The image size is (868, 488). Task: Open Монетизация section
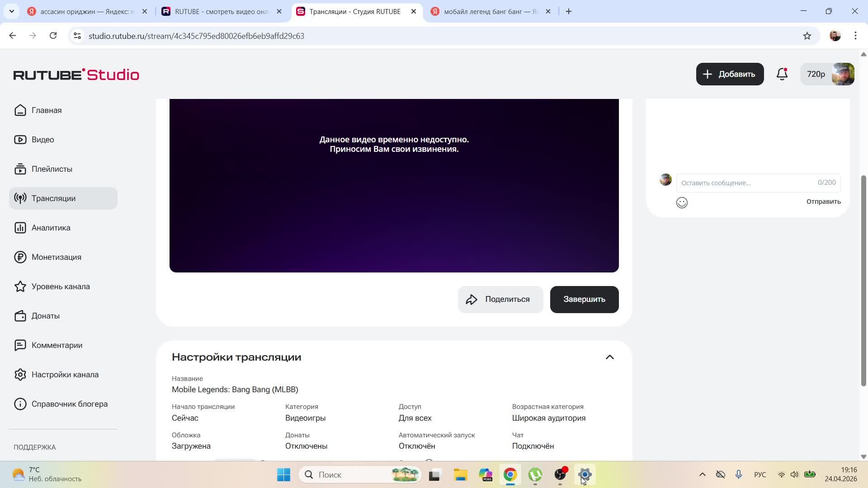tap(56, 257)
